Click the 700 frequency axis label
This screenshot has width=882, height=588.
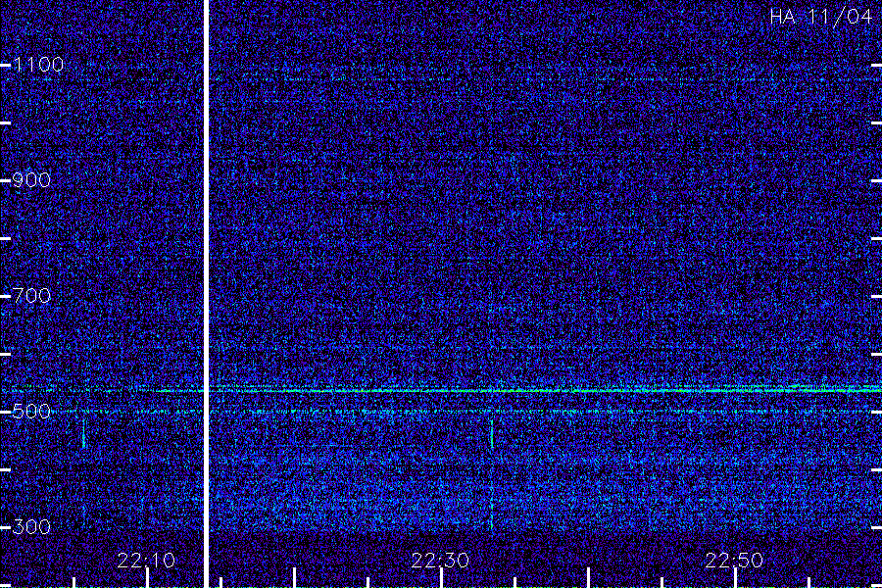(31, 295)
